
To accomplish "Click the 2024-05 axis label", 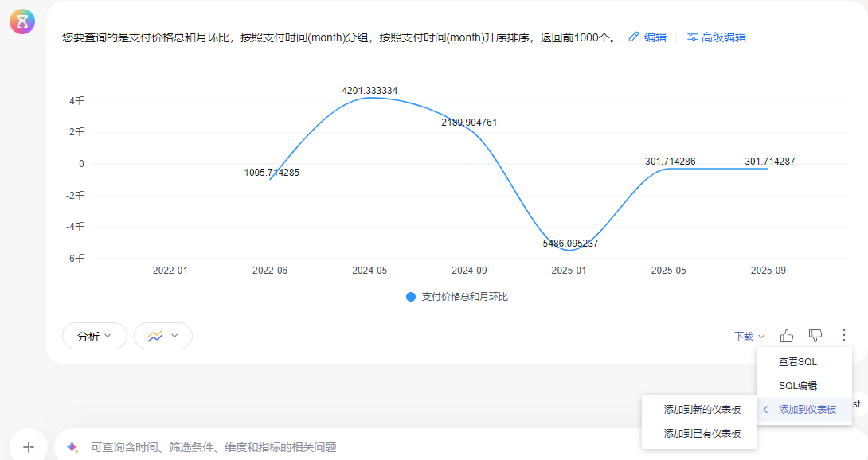I will point(369,271).
